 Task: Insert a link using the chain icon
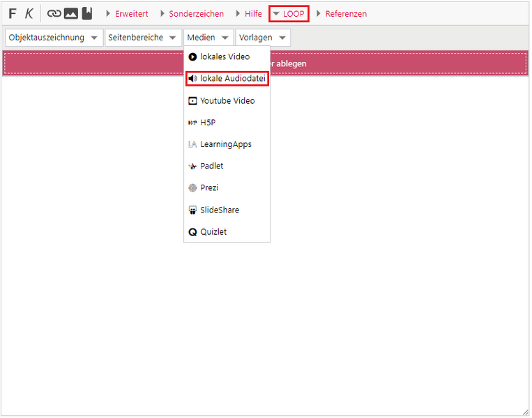click(54, 13)
